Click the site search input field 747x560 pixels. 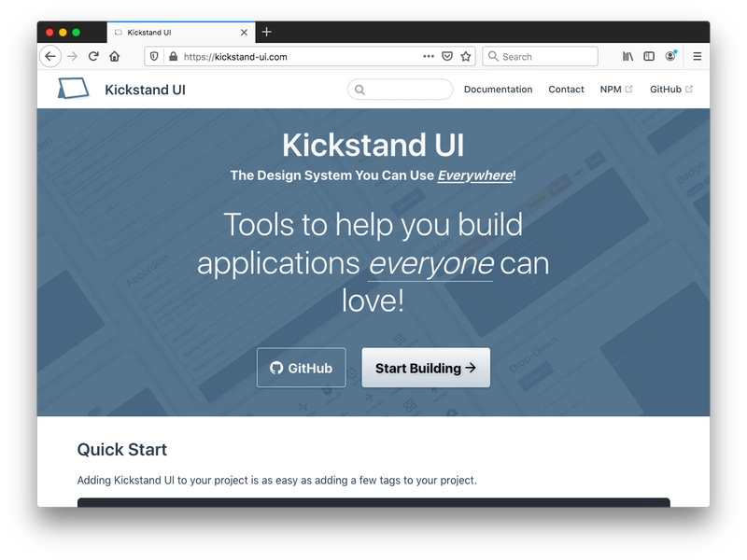point(401,89)
